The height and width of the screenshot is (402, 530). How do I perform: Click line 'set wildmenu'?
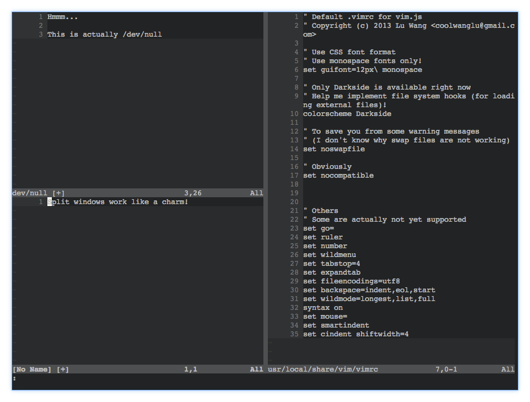330,255
